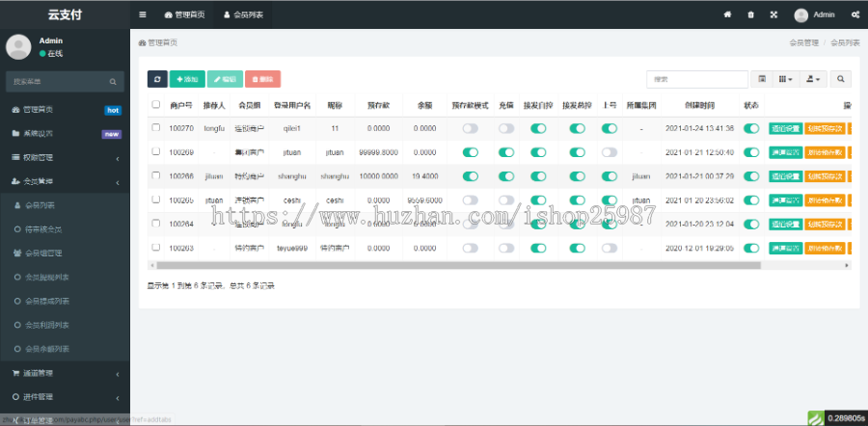
Task: Expand the 权限管理 sidebar menu
Action: (65, 157)
